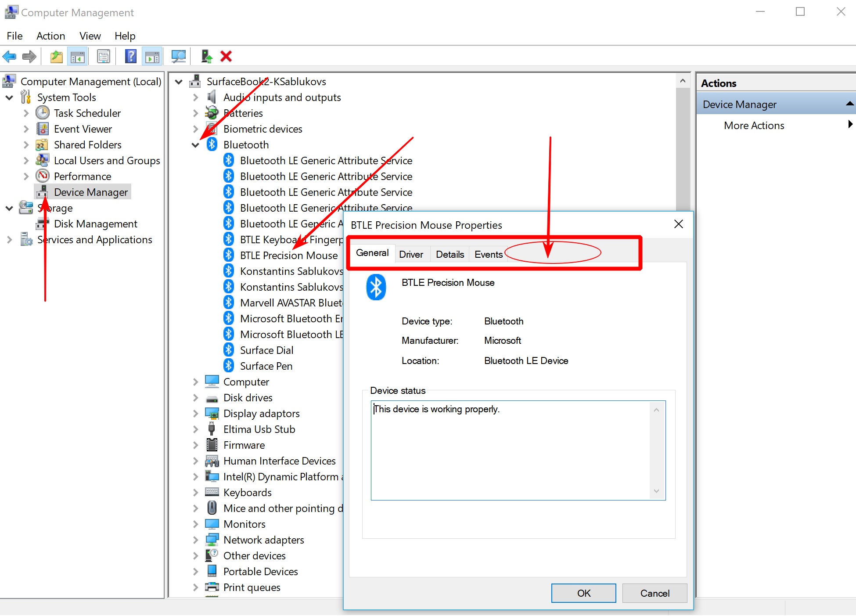This screenshot has height=616, width=856.
Task: Select Other devices entry
Action: coord(254,555)
